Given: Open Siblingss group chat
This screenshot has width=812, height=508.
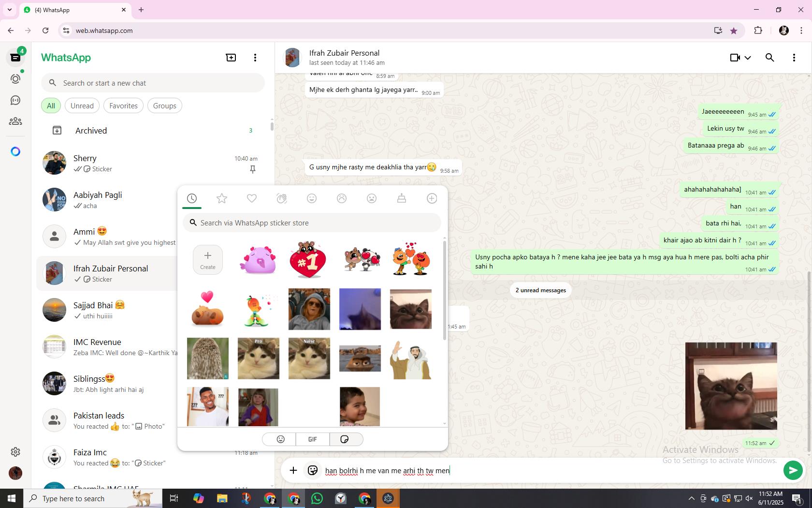Looking at the screenshot, I should (x=107, y=384).
